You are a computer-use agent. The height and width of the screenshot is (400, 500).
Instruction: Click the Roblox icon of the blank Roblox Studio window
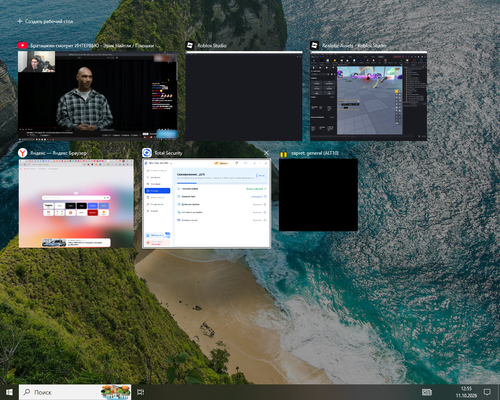(190, 45)
